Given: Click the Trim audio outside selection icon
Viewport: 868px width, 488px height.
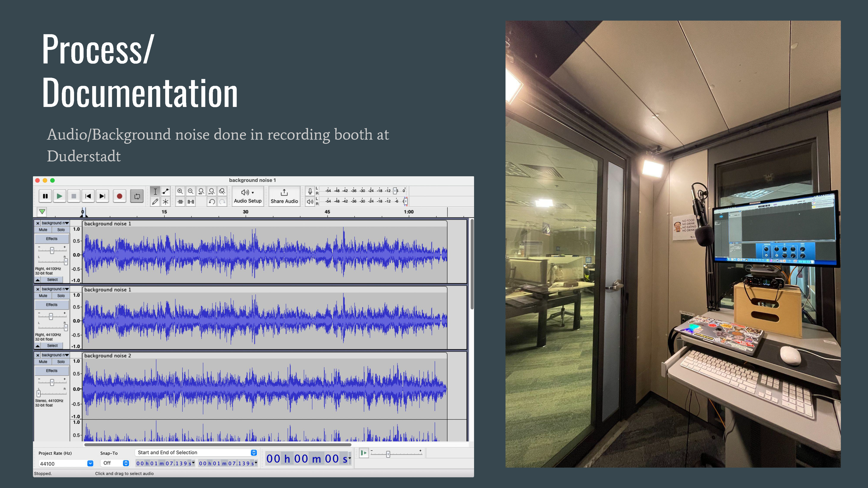Looking at the screenshot, I should [x=180, y=202].
